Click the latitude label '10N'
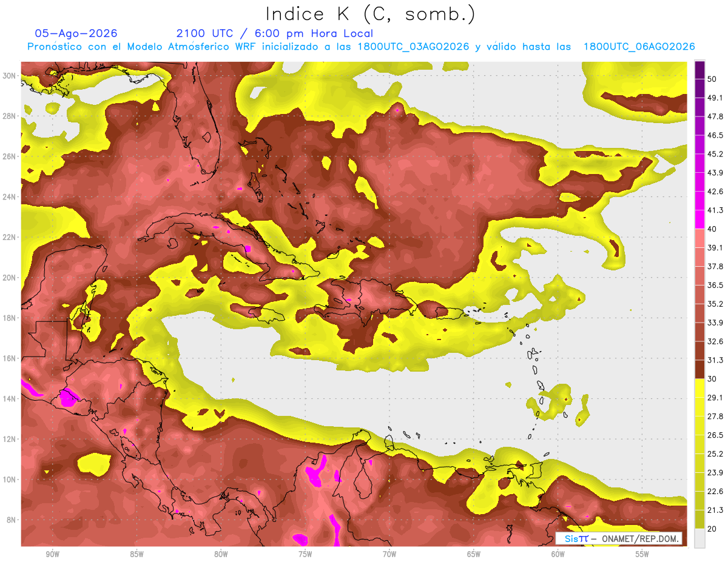This screenshot has width=728, height=562. tap(10, 480)
